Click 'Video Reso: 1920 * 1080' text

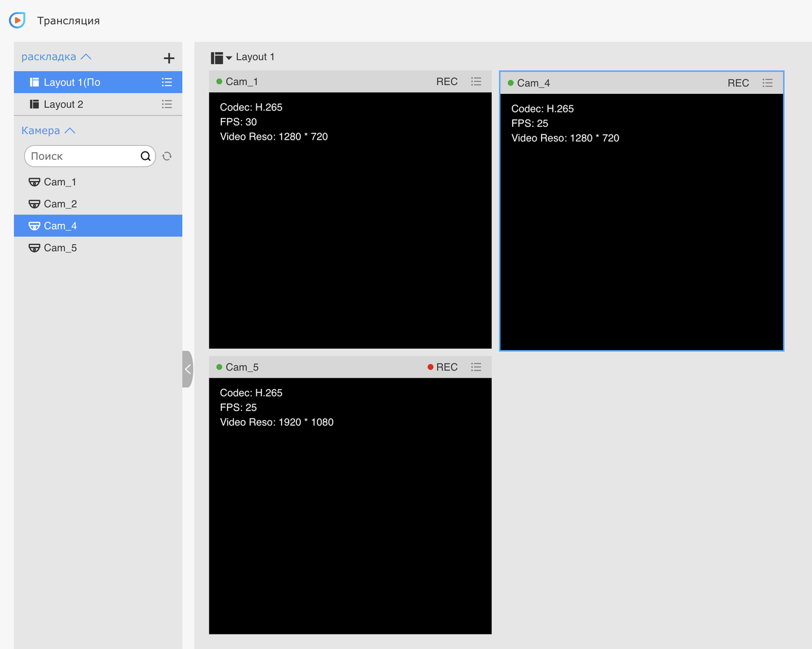point(277,422)
